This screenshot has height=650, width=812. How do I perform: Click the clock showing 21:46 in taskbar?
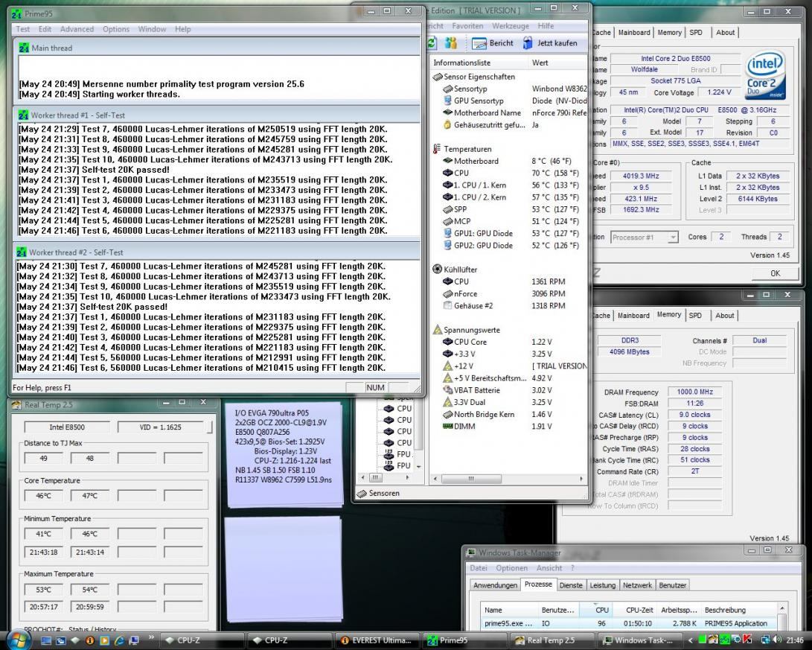(795, 640)
